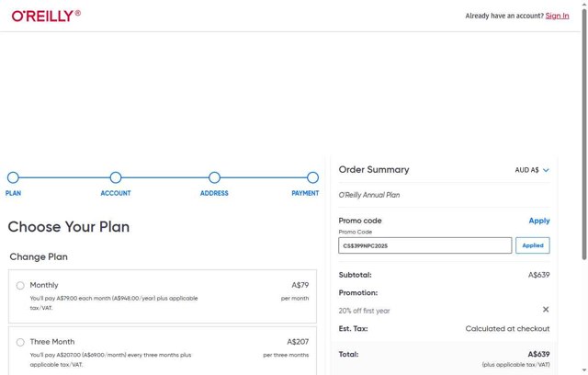Click the Total A$639 amount
The height and width of the screenshot is (375, 588).
tap(539, 354)
